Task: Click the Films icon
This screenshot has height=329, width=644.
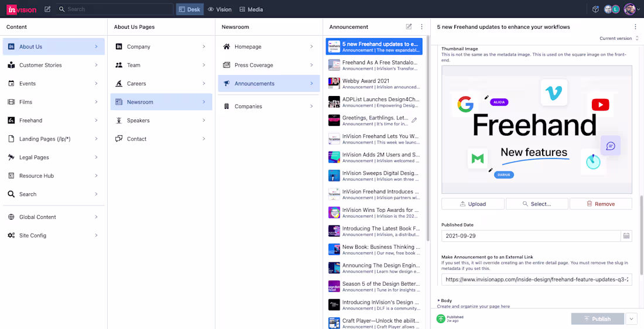Action: tap(12, 102)
